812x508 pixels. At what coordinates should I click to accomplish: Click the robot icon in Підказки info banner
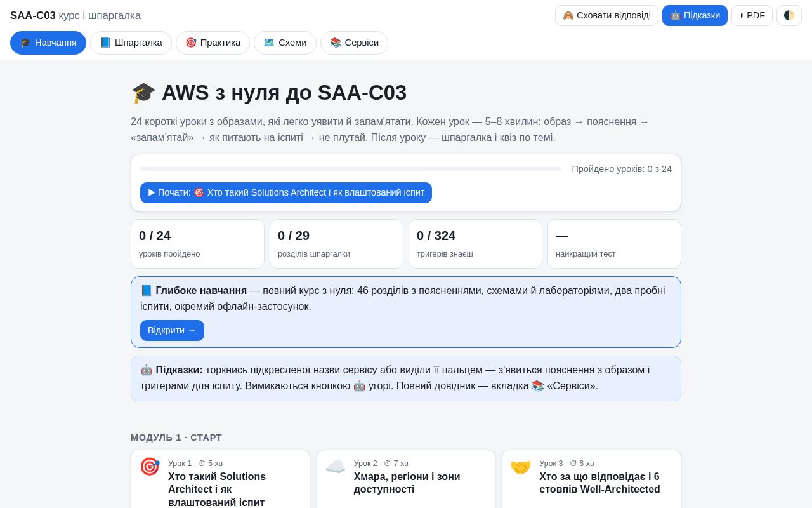tap(147, 370)
